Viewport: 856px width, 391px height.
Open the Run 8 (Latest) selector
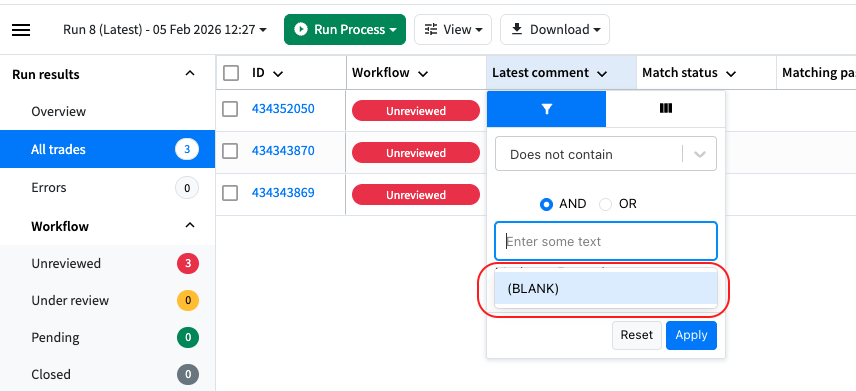tap(165, 29)
